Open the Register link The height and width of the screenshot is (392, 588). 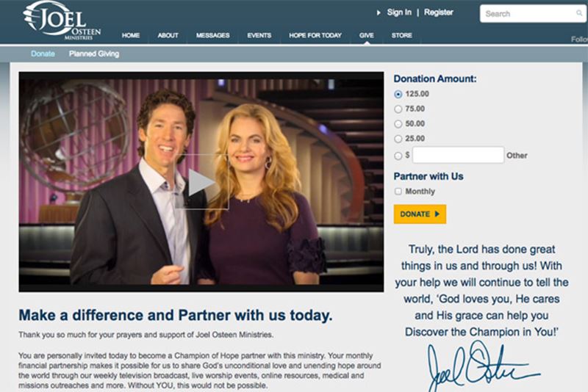pos(438,12)
